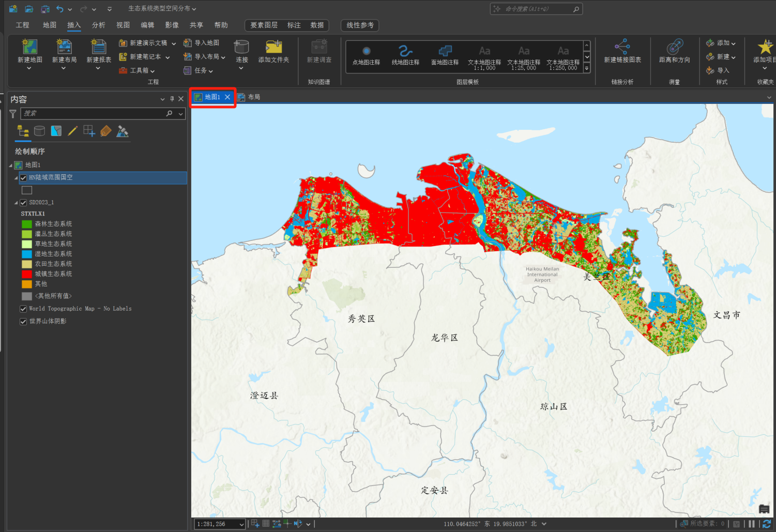
Task: Open the map scale dropdown 1:281,256
Action: 241,524
